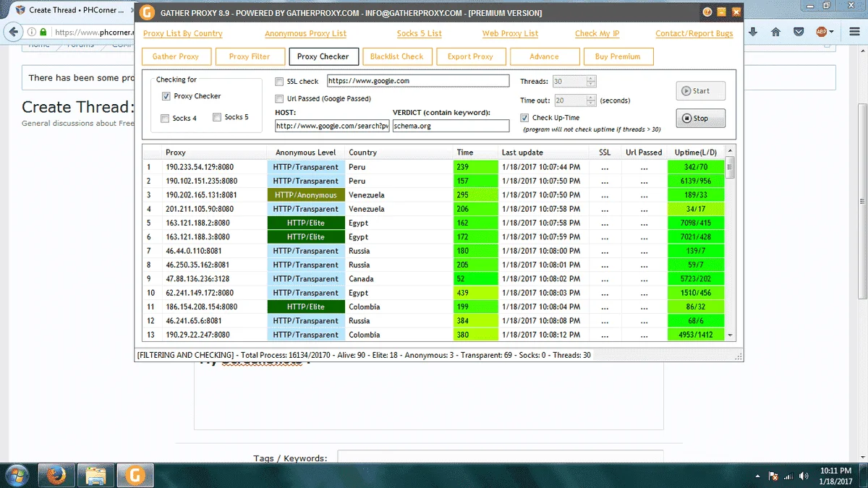
Task: Click the Gather Proxy logo in title bar
Action: (x=148, y=12)
